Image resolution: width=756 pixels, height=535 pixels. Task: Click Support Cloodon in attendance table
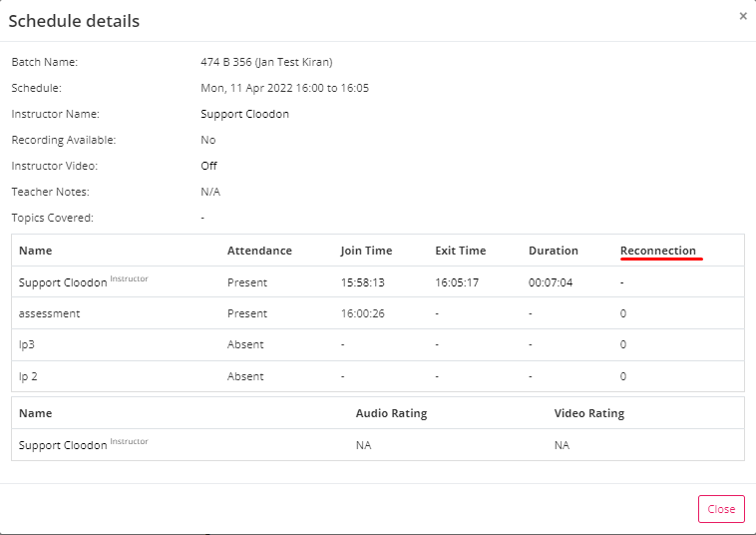(x=63, y=282)
